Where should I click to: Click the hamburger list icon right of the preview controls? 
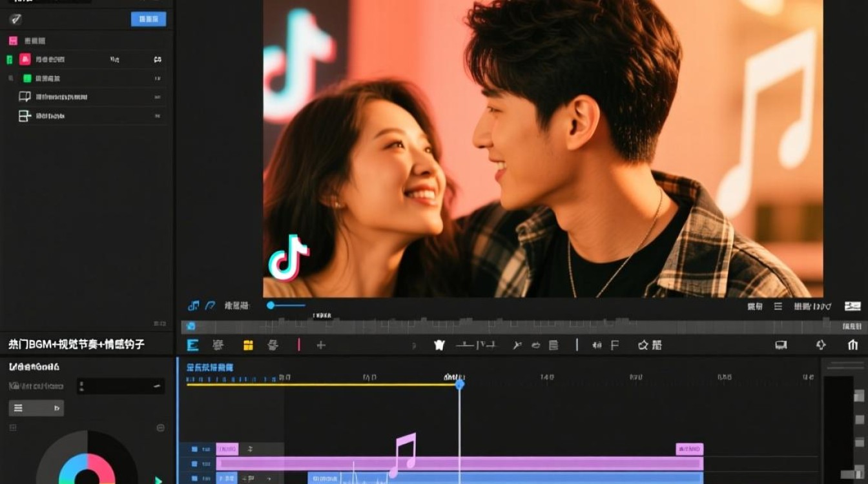pos(778,307)
